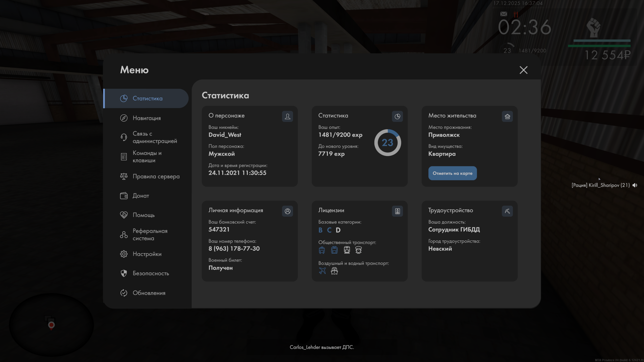Go to Донат section

pos(141,196)
